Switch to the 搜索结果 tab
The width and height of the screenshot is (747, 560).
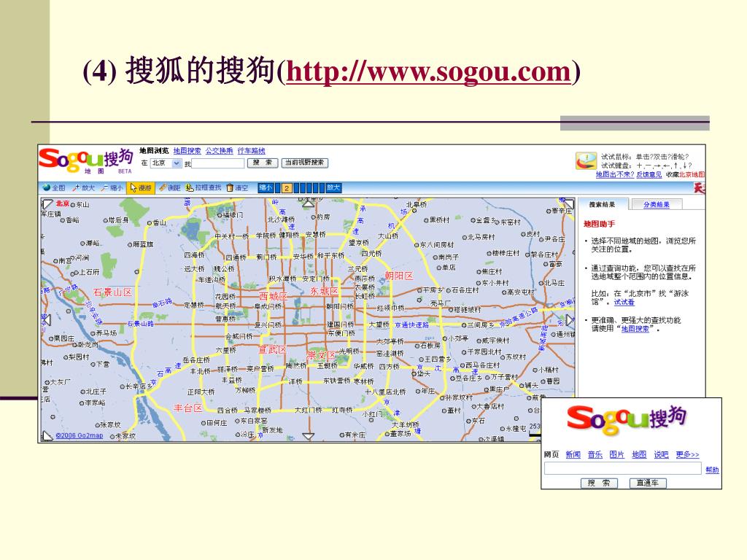point(602,204)
